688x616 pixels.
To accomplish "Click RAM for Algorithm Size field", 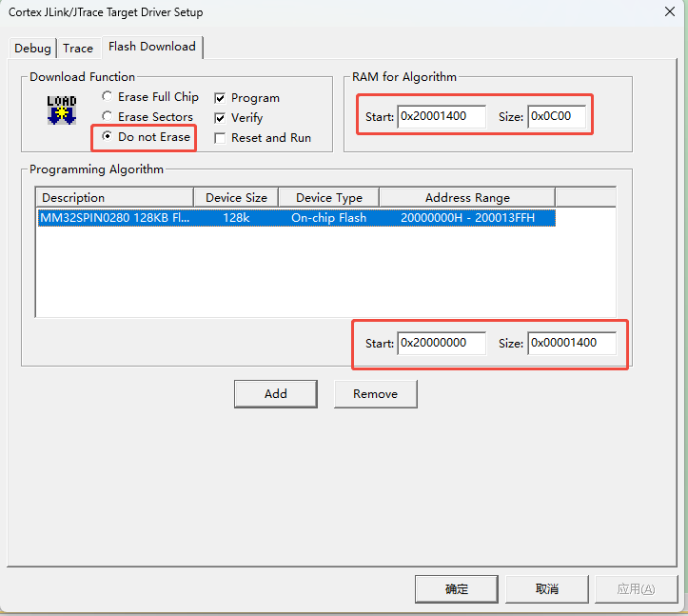I will coord(556,116).
